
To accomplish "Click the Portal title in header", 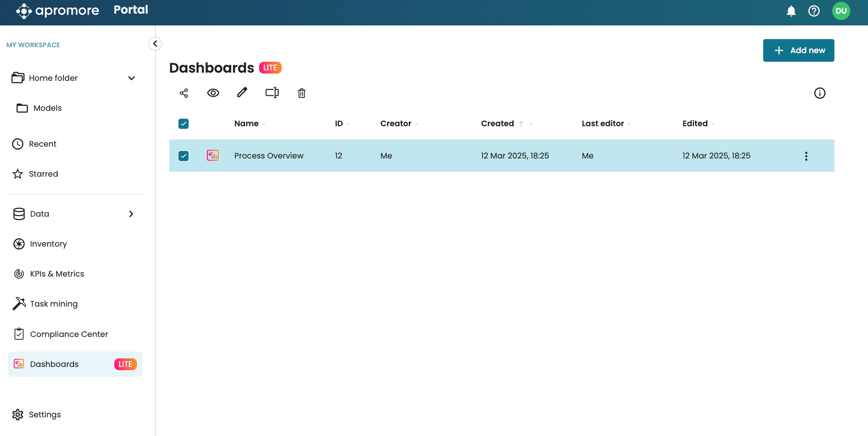I will pos(131,10).
